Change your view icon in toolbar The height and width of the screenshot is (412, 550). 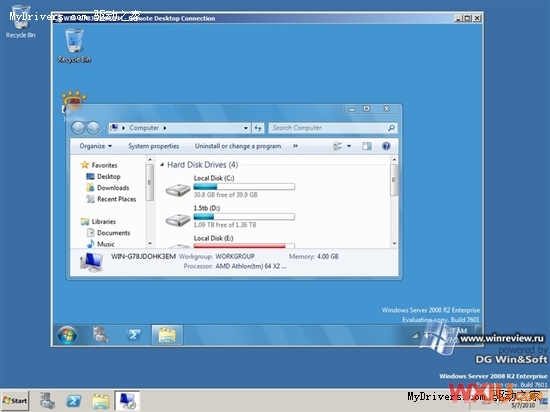337,146
